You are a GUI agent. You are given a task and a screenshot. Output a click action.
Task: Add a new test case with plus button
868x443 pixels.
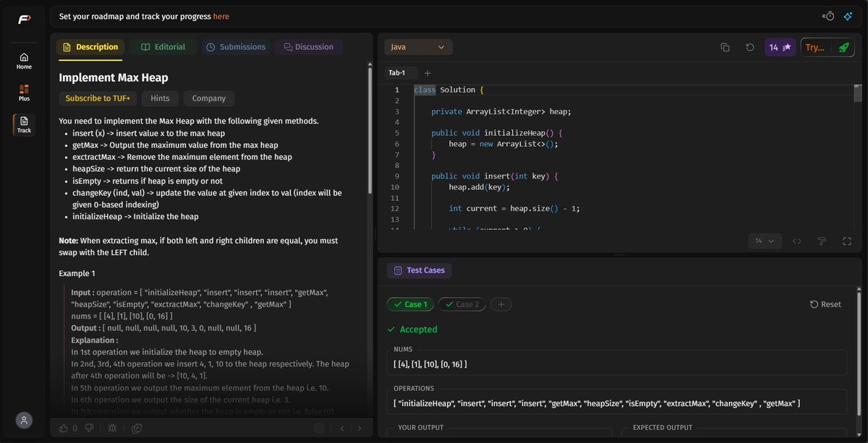tap(501, 304)
